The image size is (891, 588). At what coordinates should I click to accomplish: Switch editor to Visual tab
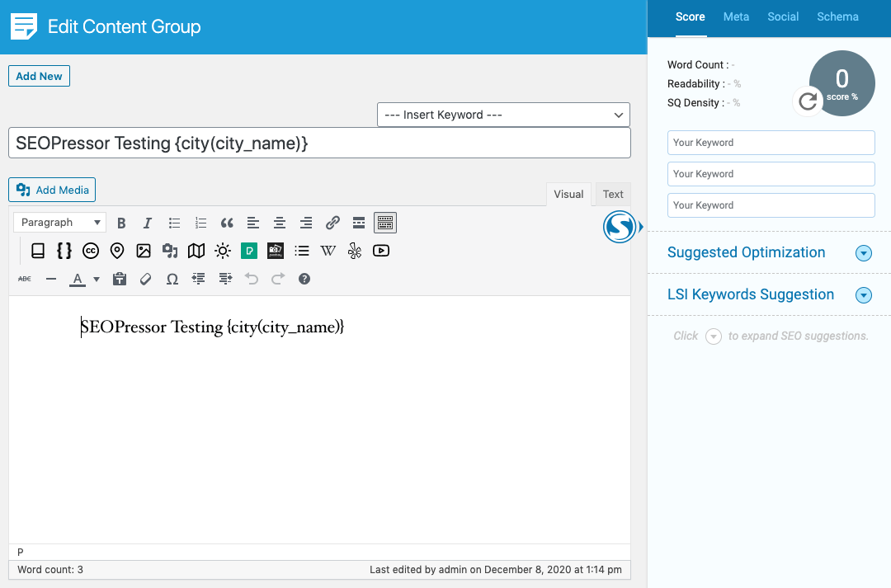click(x=568, y=195)
